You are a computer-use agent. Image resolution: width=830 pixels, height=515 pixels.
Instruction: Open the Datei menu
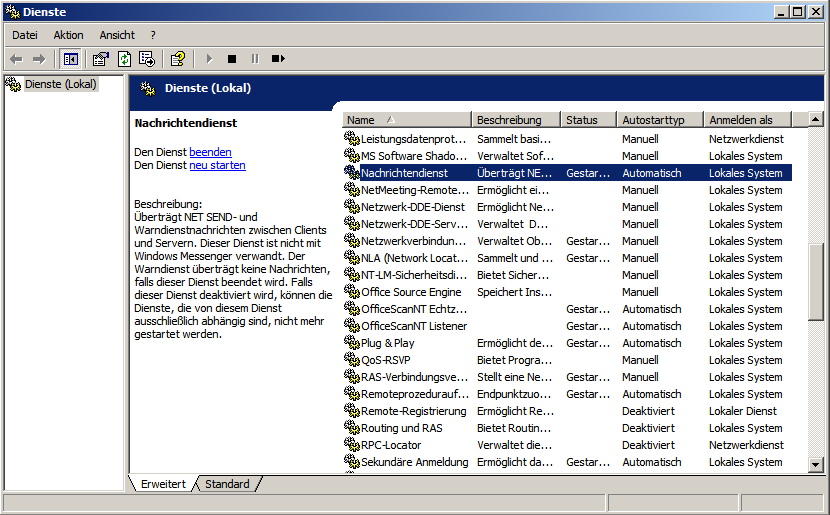coord(25,35)
